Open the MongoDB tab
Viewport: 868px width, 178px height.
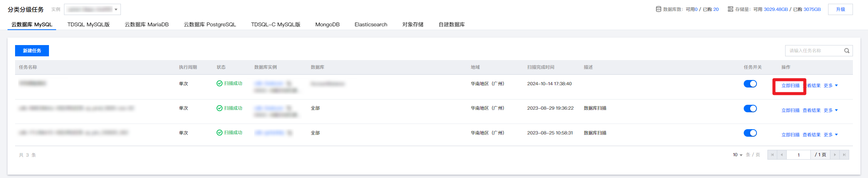pyautogui.click(x=327, y=24)
